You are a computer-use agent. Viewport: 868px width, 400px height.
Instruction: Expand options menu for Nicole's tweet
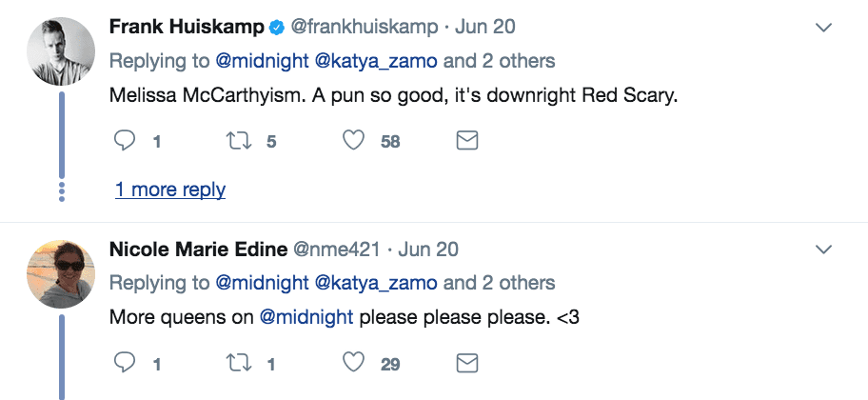click(x=824, y=250)
